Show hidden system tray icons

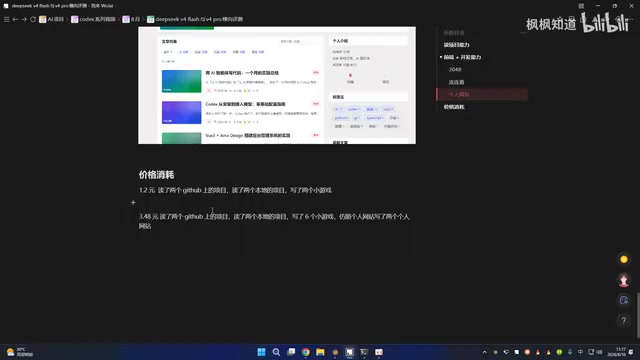[x=484, y=352]
